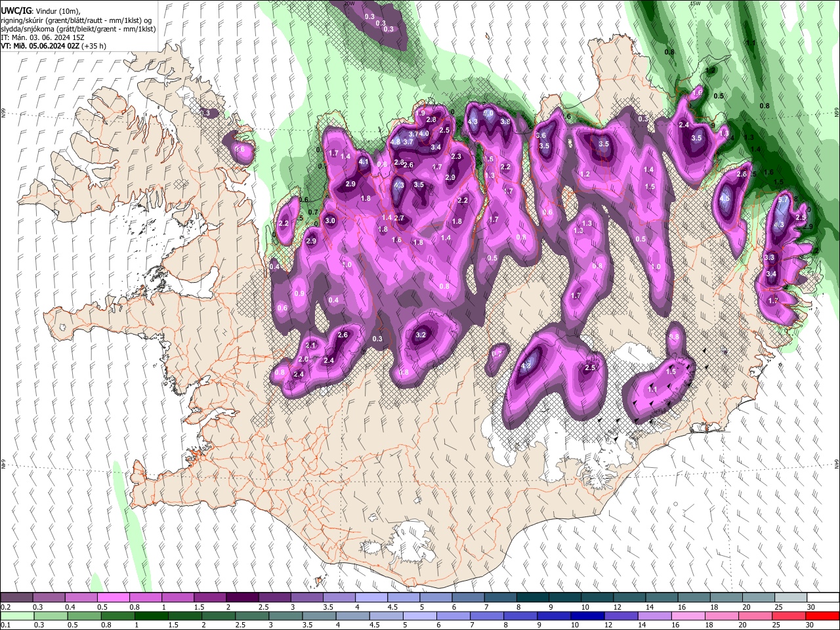Click the '4.1' value on the map
The height and width of the screenshot is (630, 840).
click(363, 161)
